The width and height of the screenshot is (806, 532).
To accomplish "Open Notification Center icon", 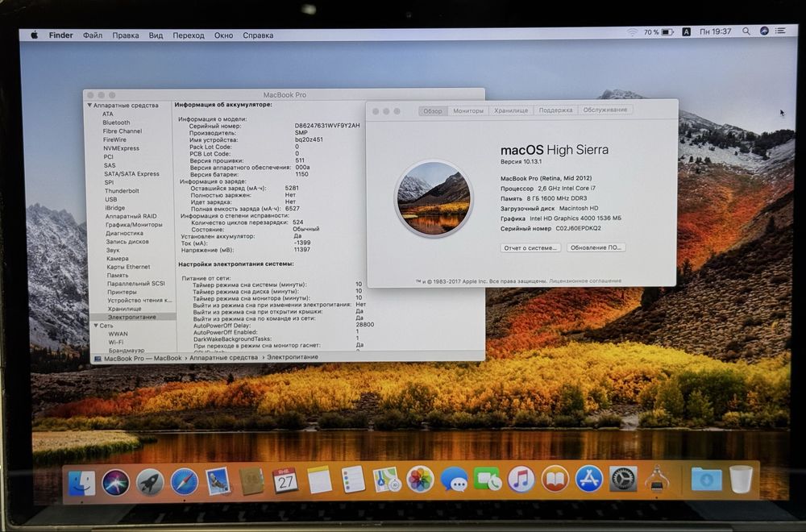I will point(780,31).
